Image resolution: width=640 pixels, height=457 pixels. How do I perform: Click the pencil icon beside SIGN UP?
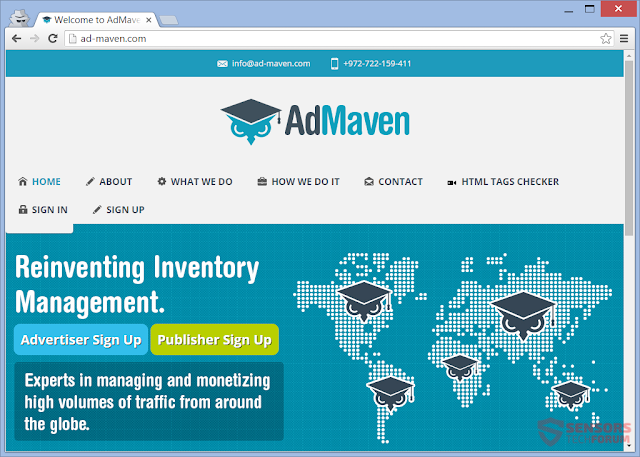click(97, 210)
